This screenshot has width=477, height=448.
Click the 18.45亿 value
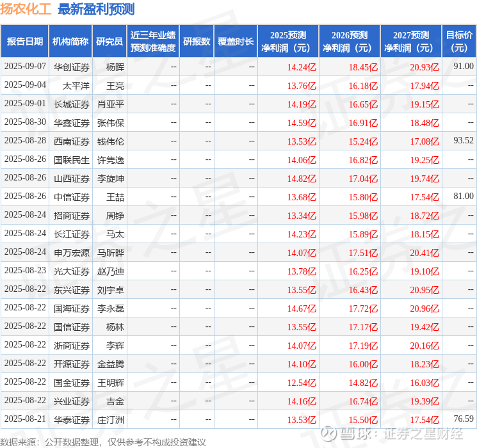(363, 67)
